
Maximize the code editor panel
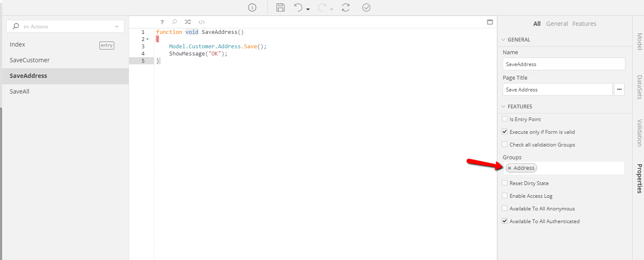click(x=490, y=22)
